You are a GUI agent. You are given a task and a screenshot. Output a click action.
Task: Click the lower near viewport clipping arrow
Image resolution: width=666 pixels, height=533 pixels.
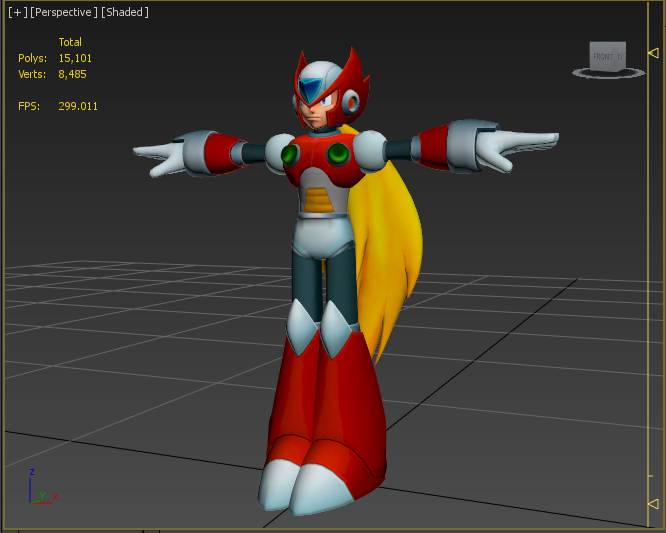pos(653,504)
